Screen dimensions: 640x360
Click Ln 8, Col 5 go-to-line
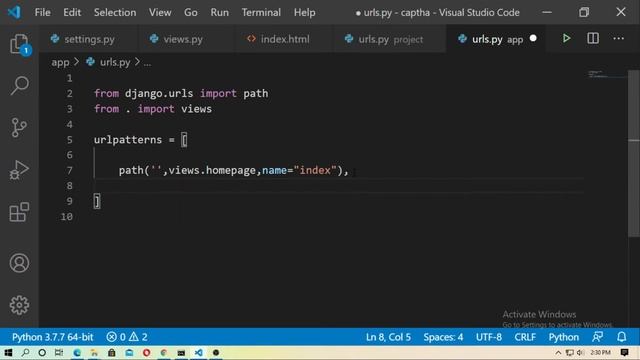click(x=388, y=337)
